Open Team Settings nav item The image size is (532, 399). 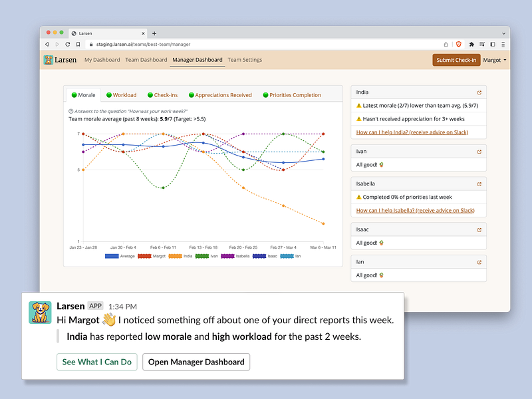(245, 60)
